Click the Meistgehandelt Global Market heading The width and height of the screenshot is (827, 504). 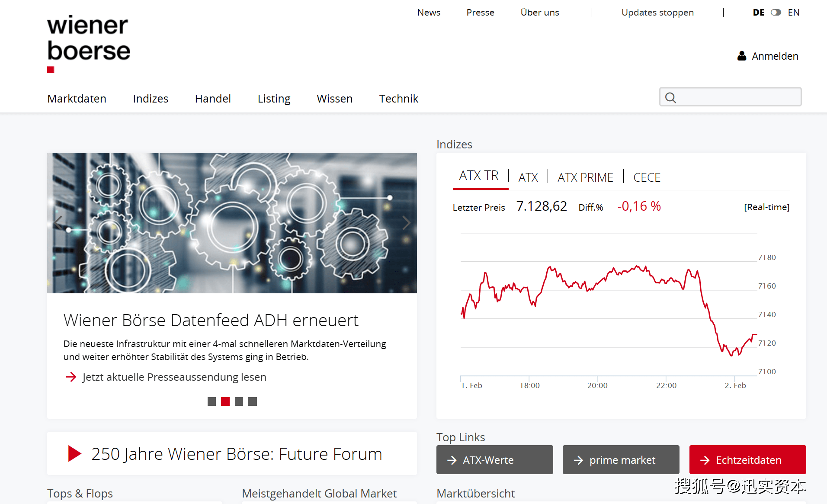pyautogui.click(x=319, y=494)
